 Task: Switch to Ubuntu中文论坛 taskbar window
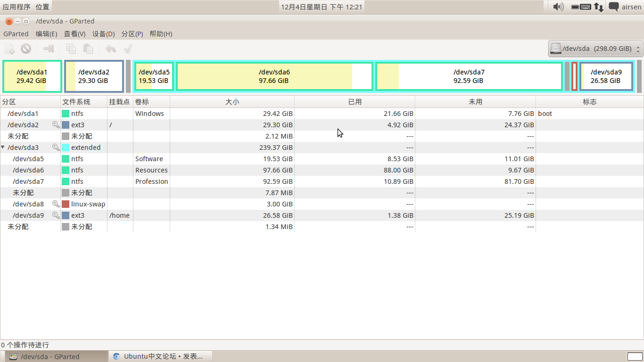tap(160, 356)
